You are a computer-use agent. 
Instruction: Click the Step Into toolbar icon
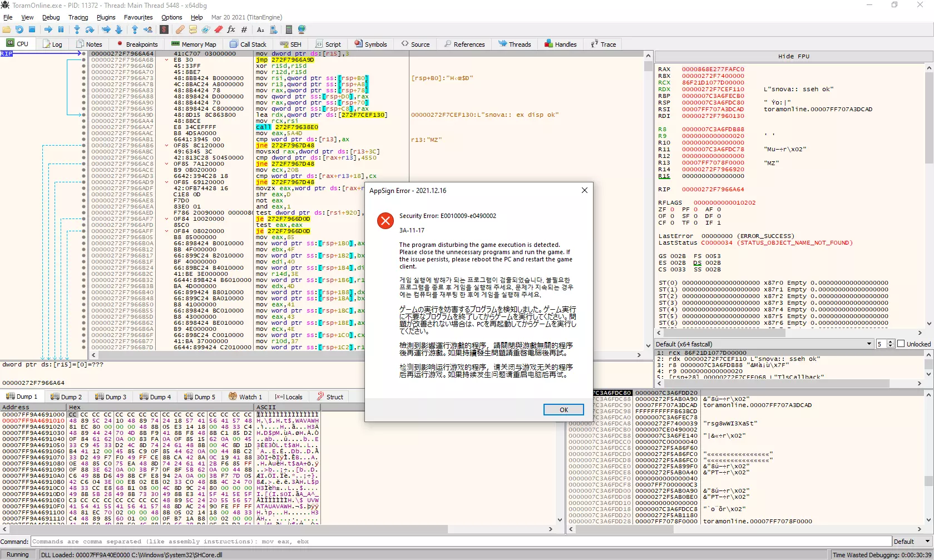click(x=77, y=29)
